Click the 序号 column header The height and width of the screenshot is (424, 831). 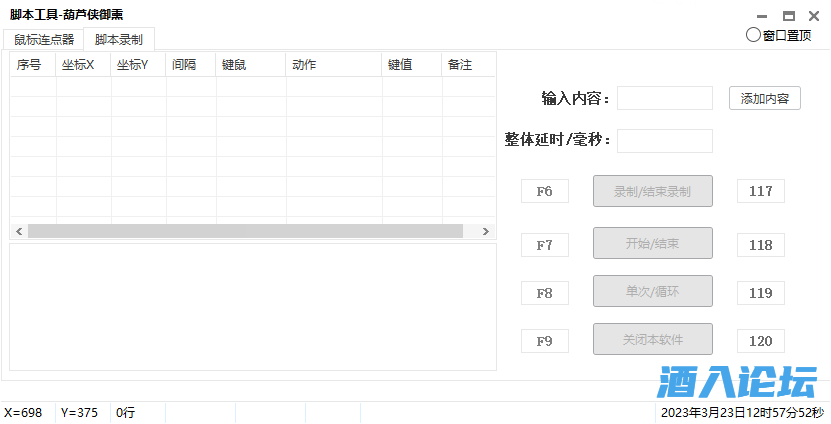click(33, 65)
